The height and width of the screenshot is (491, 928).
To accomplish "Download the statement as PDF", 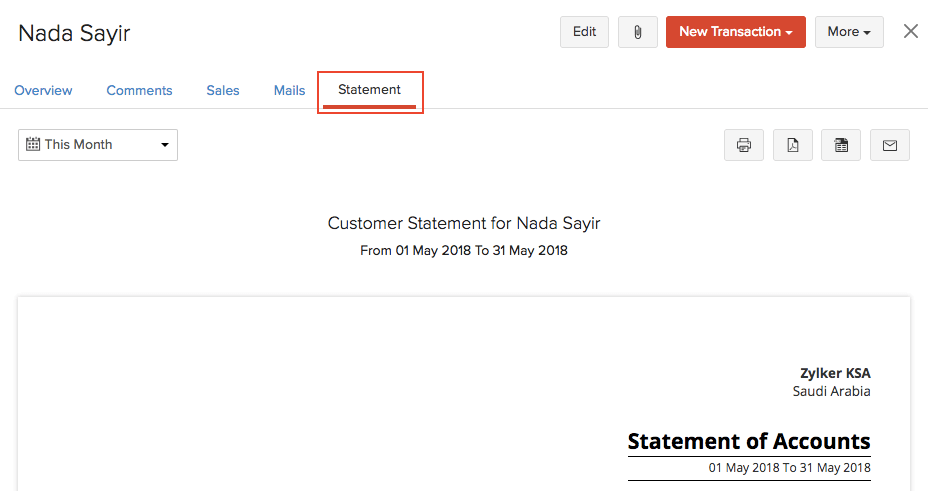I will click(793, 145).
